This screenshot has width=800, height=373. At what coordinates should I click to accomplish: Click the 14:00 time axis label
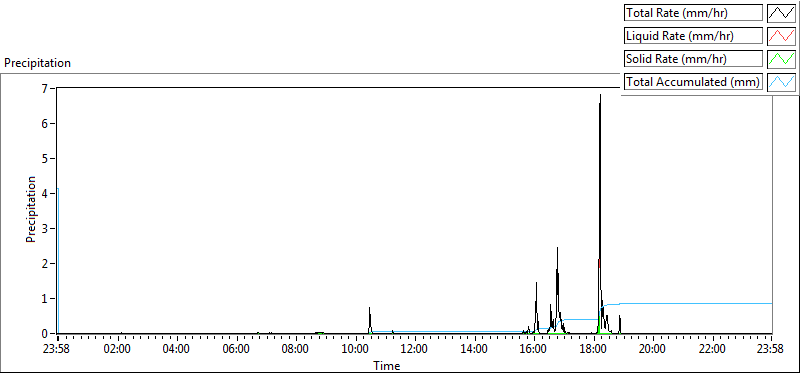[x=474, y=350]
